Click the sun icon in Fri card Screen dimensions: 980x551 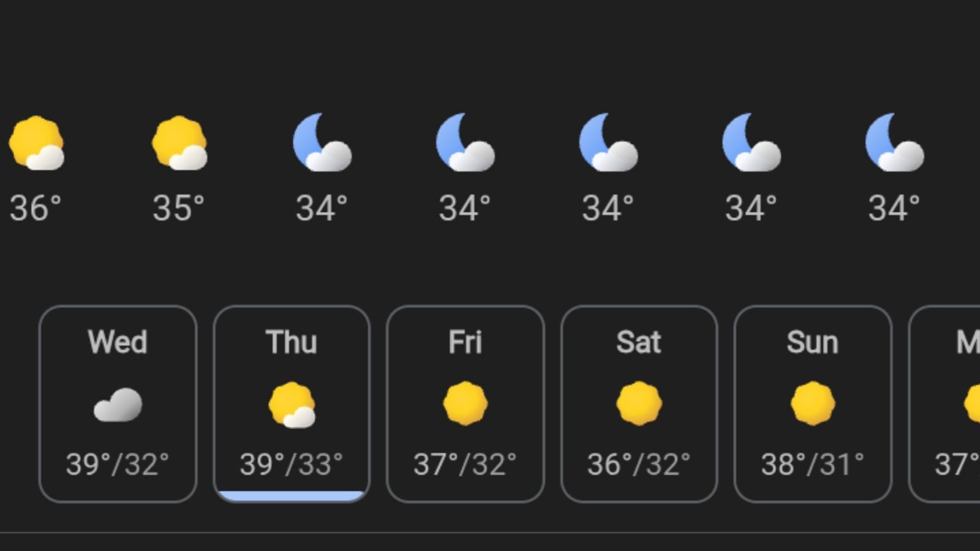[x=466, y=403]
